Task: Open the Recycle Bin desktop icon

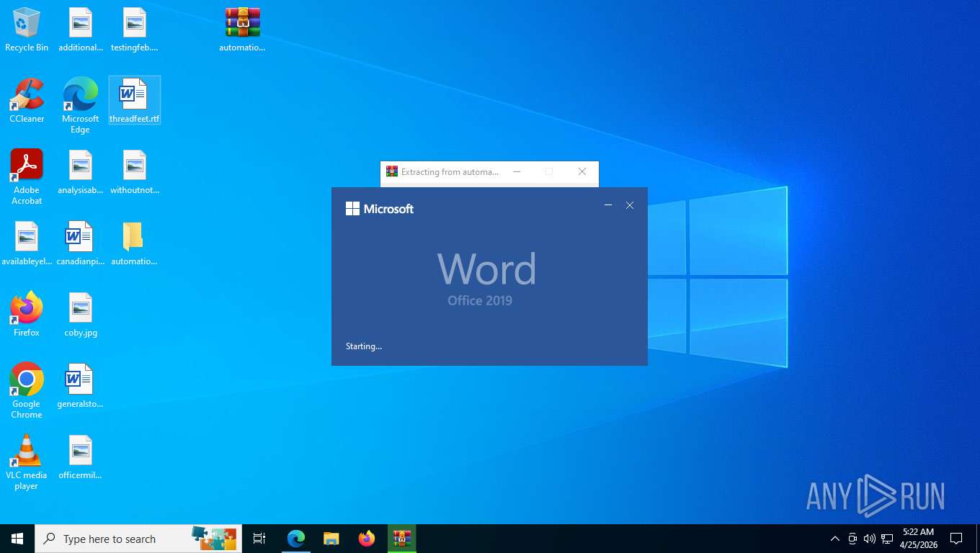Action: click(27, 30)
